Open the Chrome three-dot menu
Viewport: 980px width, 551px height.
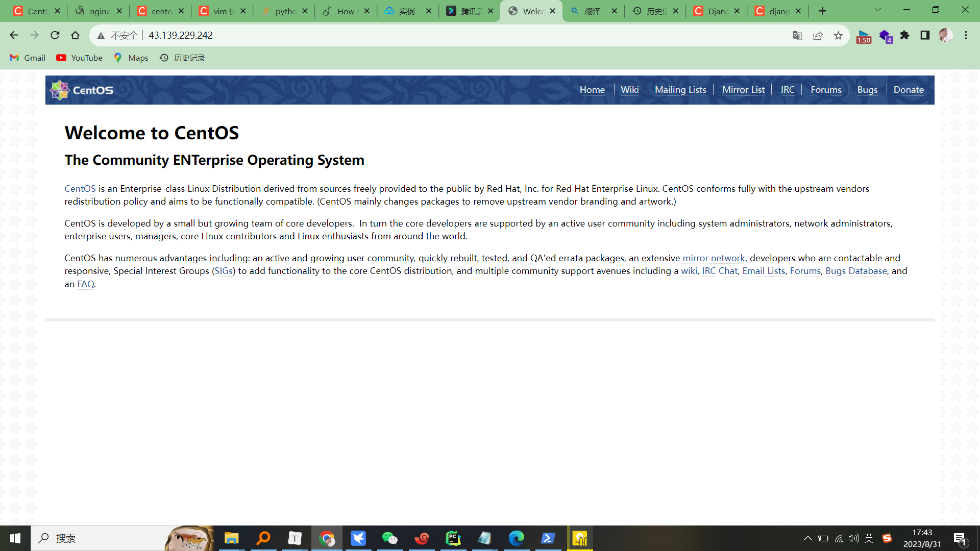[x=966, y=35]
